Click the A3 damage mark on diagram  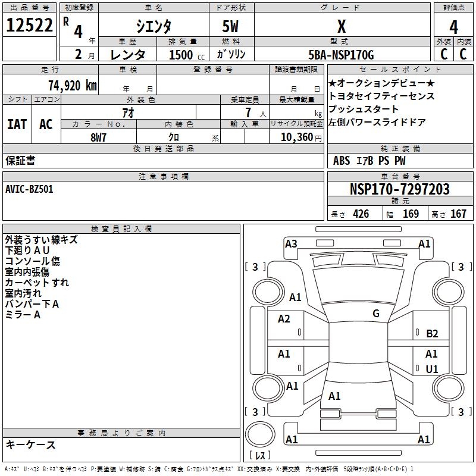[291, 243]
